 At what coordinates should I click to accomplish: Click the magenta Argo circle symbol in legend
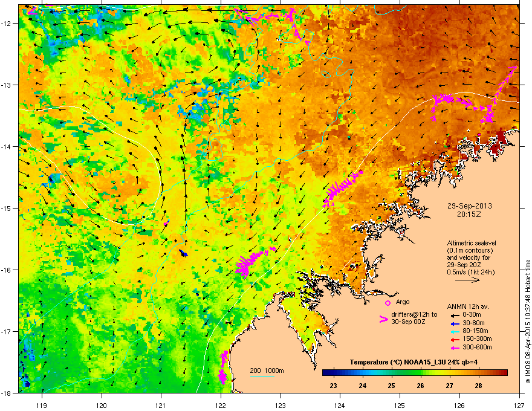pos(388,303)
